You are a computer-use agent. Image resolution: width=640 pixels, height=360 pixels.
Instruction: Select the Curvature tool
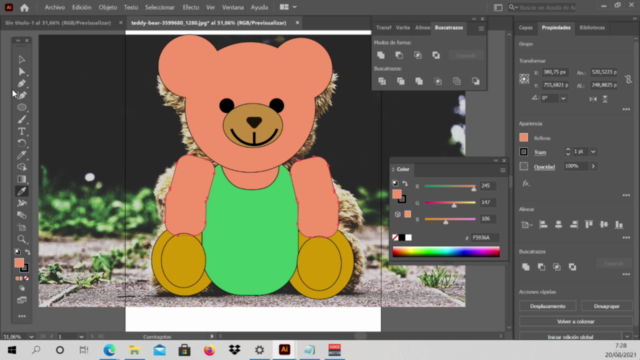(x=22, y=96)
